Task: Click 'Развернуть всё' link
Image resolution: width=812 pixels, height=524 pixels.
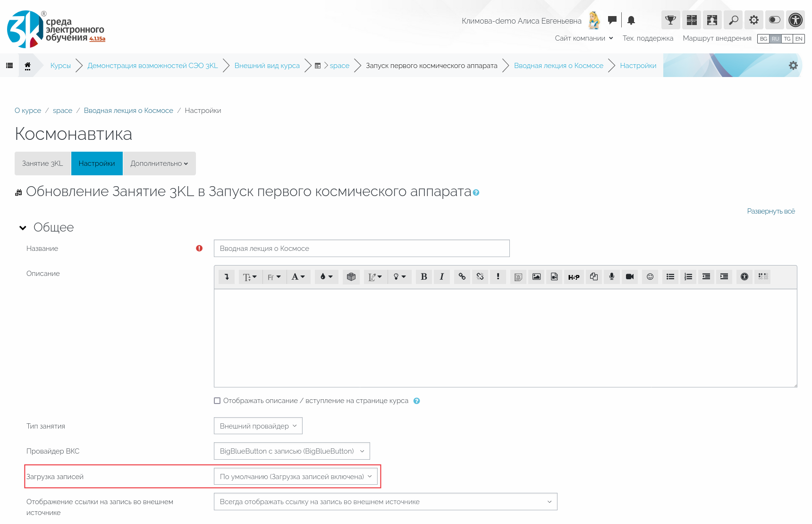Action: tap(770, 211)
